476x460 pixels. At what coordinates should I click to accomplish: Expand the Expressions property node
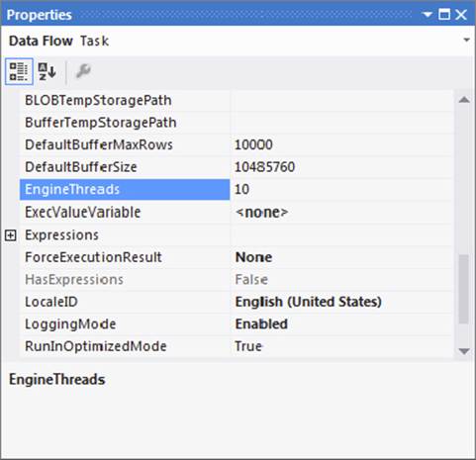11,235
